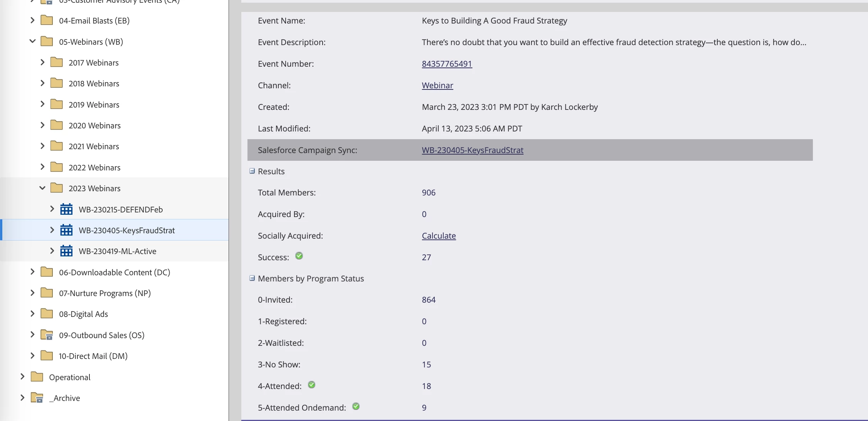Collapse Members by Program Status section
The image size is (868, 421).
point(252,278)
